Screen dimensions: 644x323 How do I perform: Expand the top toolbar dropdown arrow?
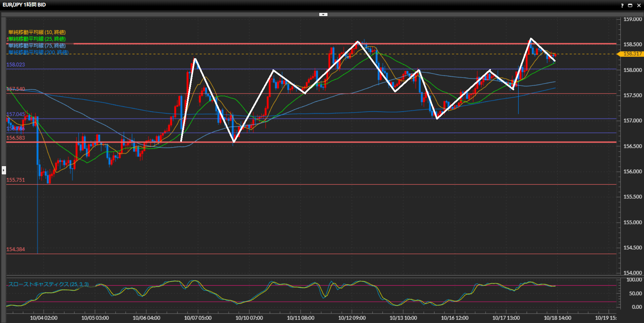click(x=323, y=14)
